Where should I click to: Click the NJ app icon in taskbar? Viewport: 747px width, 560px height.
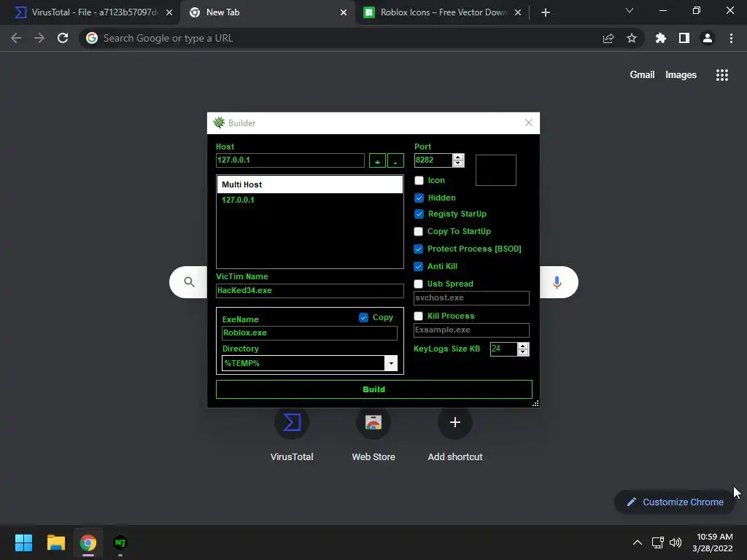point(120,542)
